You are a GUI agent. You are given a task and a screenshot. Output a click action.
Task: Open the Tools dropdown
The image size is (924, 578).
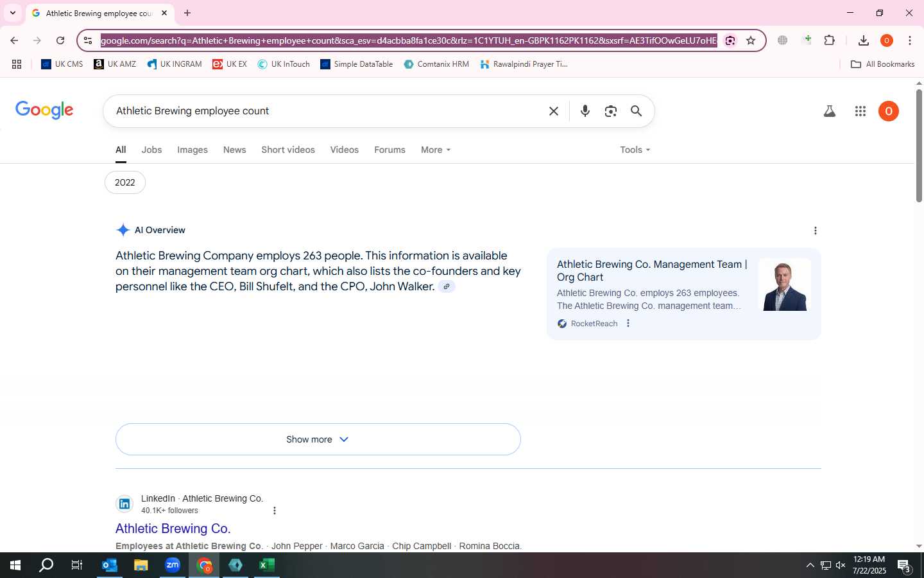[635, 150]
